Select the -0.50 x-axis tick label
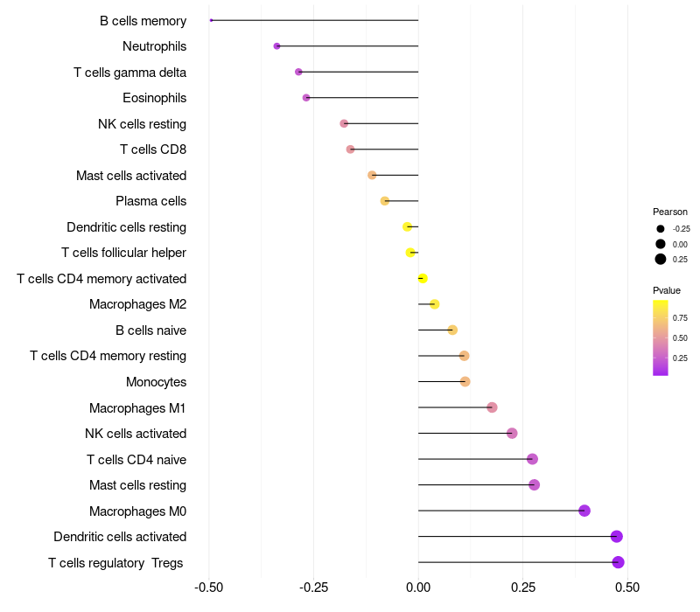700x612 pixels. pyautogui.click(x=208, y=588)
